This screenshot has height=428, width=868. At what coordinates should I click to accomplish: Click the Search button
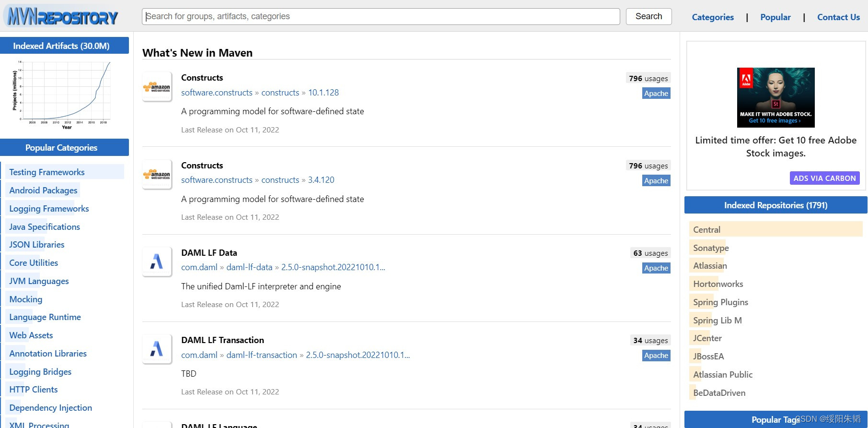[648, 16]
